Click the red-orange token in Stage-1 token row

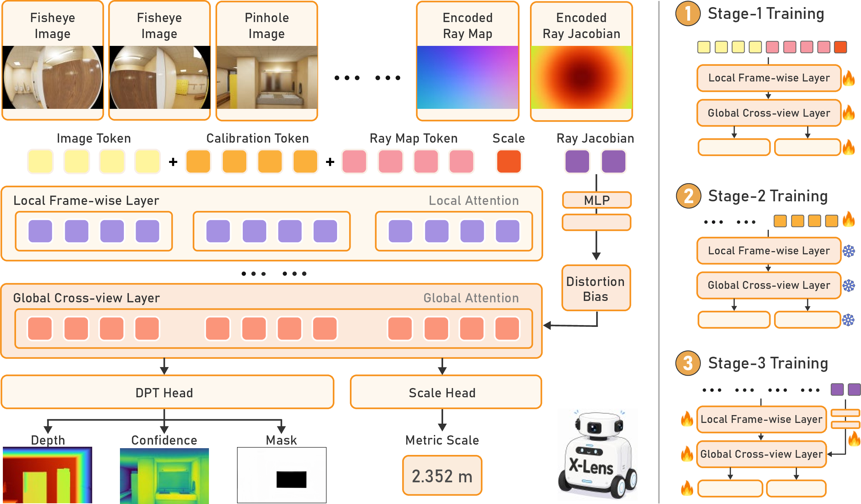coord(840,47)
